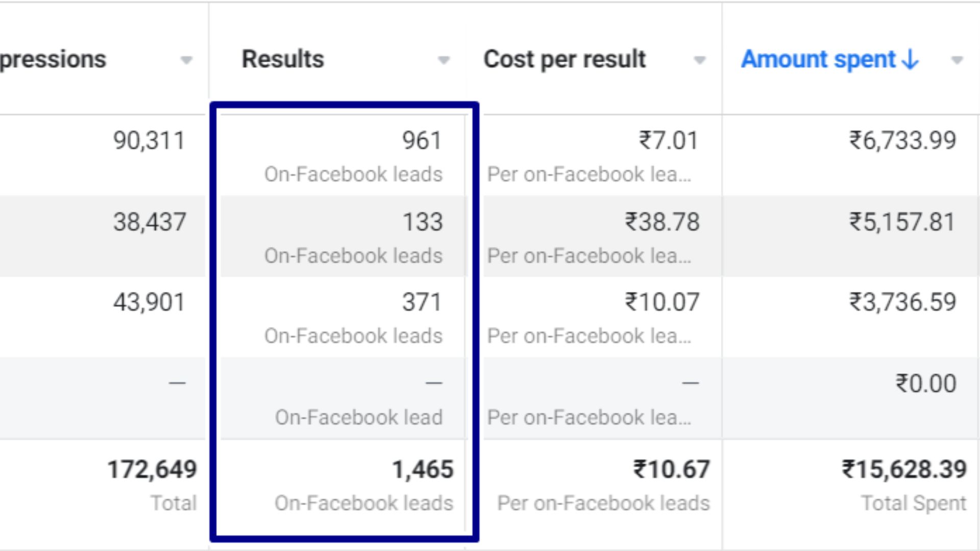
Task: Click the Amount spent sort arrow icon
Action: pyautogui.click(x=910, y=59)
